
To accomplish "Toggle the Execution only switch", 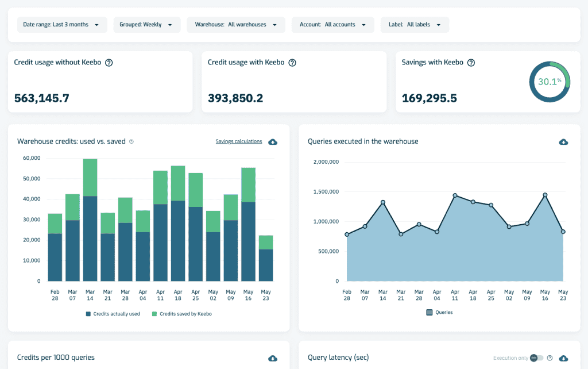I will pyautogui.click(x=537, y=358).
